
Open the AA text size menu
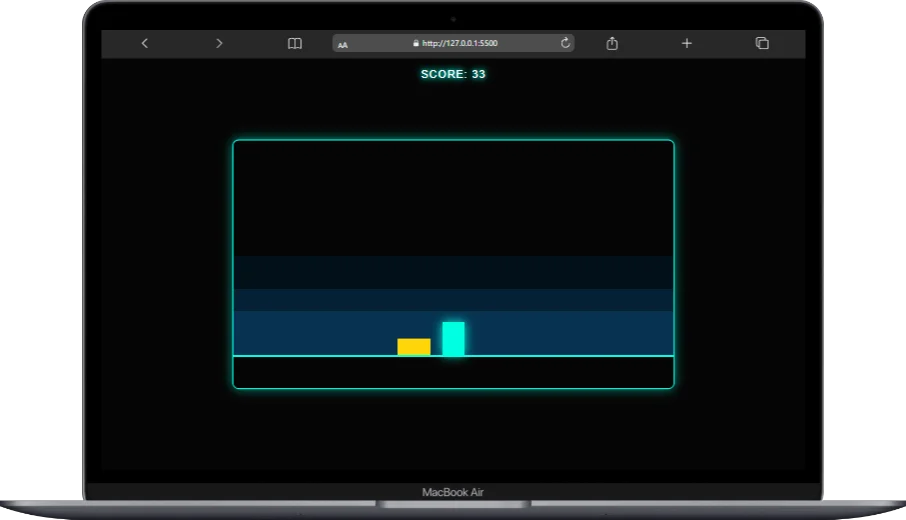click(343, 44)
